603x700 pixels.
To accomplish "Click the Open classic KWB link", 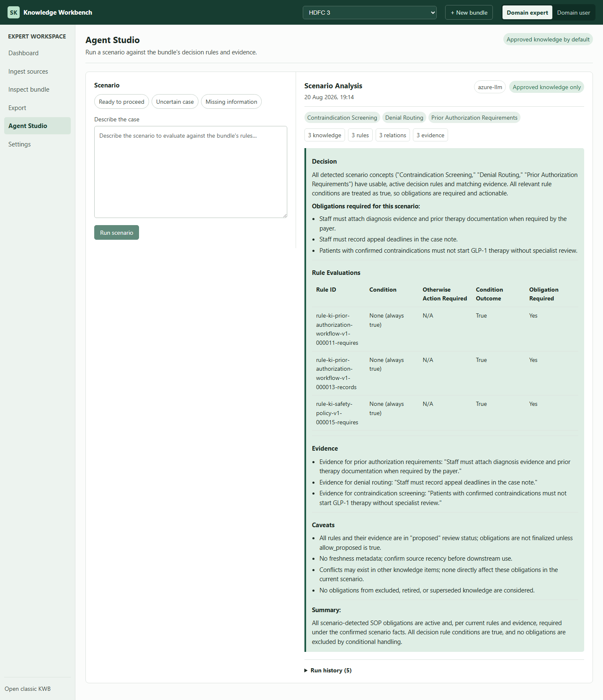I will (x=28, y=689).
